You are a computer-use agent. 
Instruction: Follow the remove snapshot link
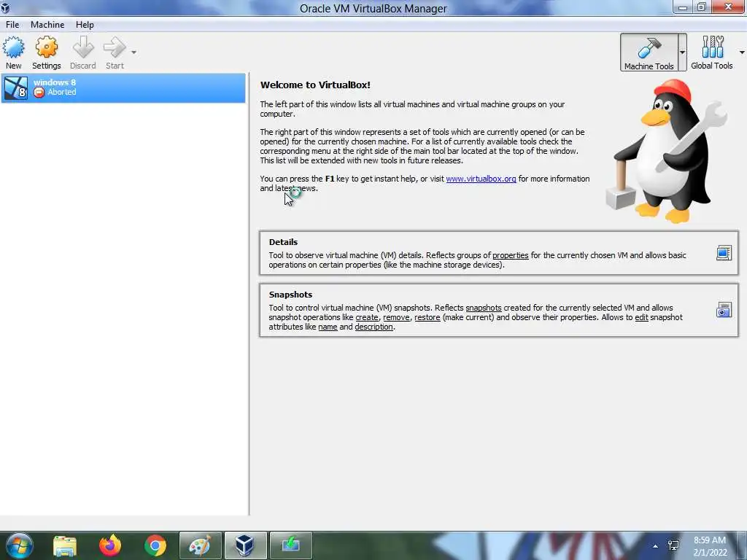tap(396, 317)
